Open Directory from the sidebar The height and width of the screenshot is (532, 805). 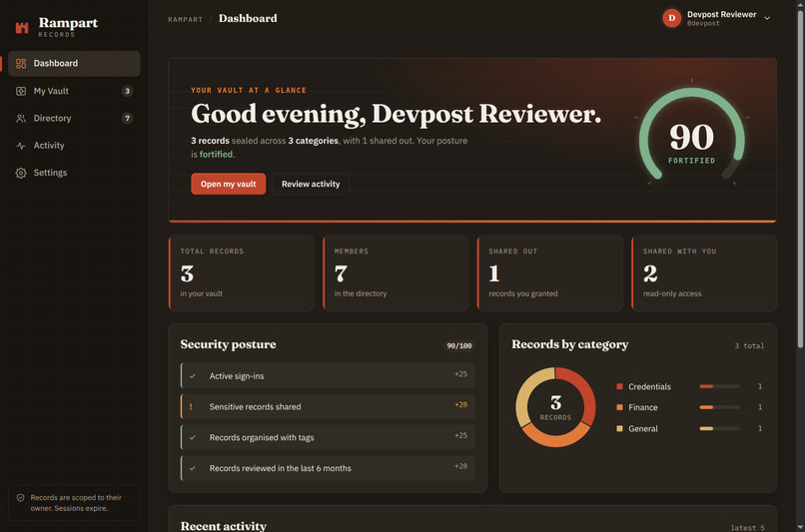(x=75, y=118)
